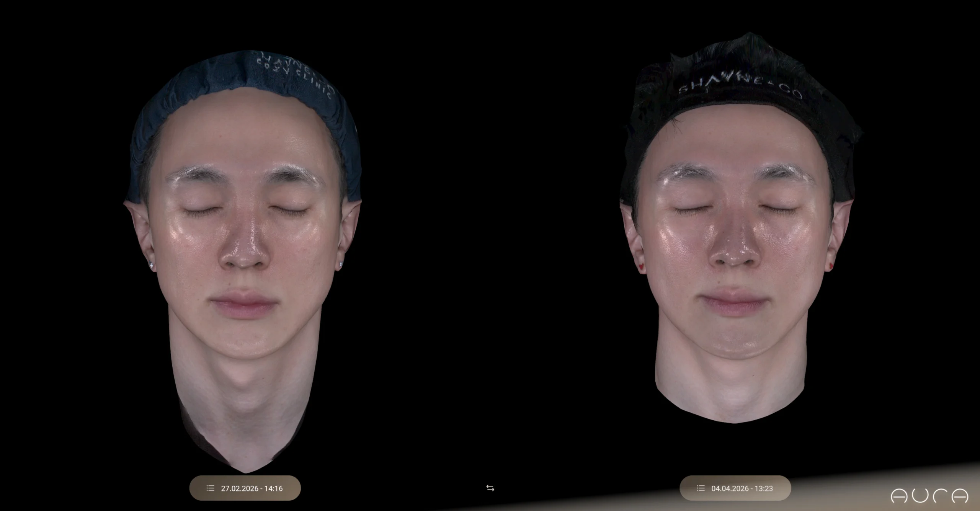Swap the left and right scans
The height and width of the screenshot is (511, 980).
[x=490, y=488]
